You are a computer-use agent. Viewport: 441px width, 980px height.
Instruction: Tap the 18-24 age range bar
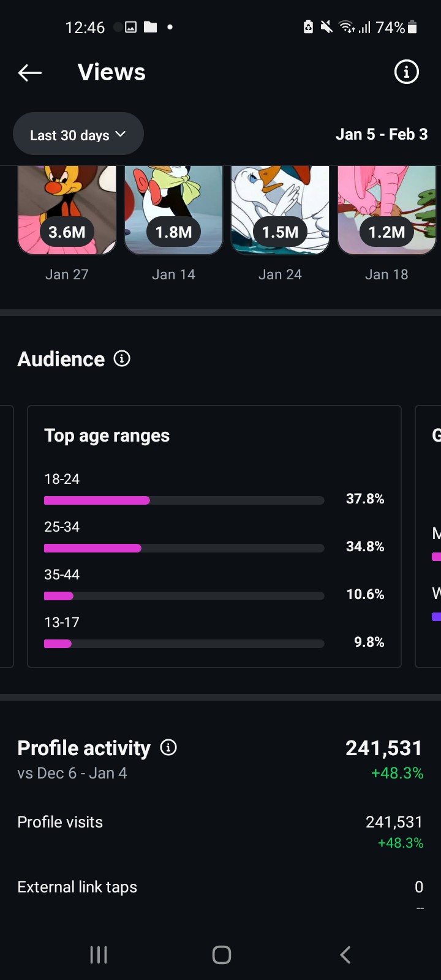click(x=184, y=500)
